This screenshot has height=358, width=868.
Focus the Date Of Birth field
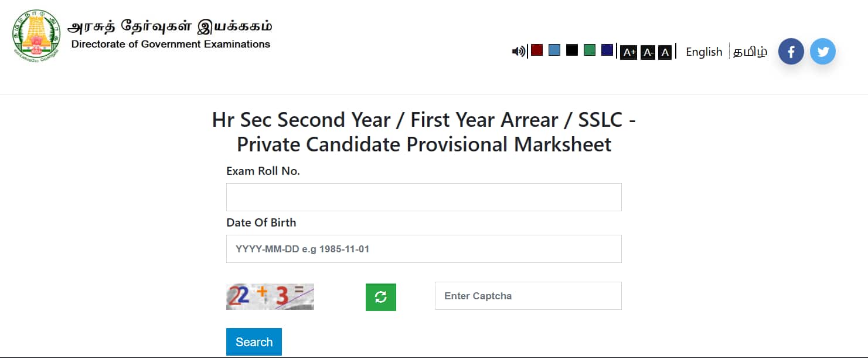424,249
